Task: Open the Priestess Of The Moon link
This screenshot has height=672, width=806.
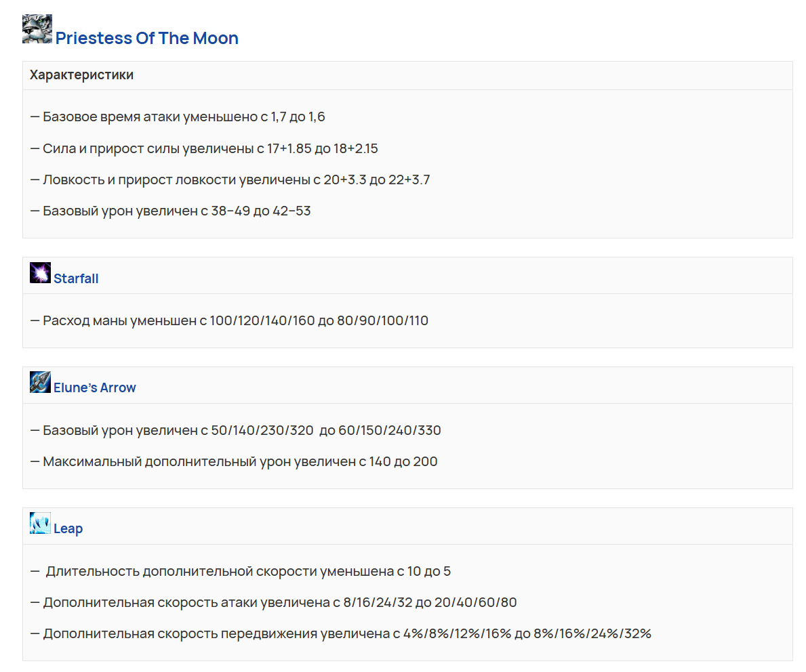Action: pos(146,39)
